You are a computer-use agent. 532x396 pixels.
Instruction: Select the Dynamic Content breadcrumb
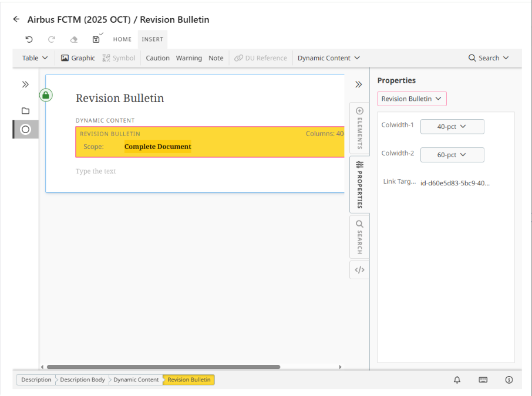[x=136, y=380]
